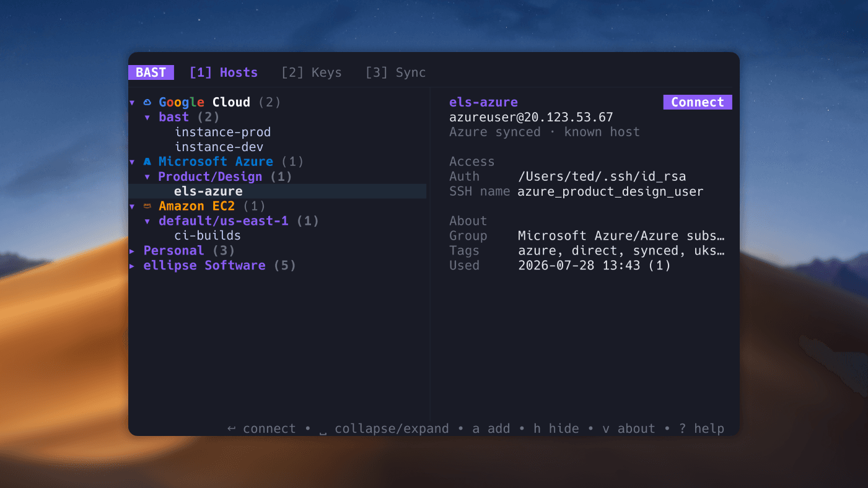Click the 'h hide' shortcut hint
Image resolution: width=868 pixels, height=488 pixels.
click(556, 429)
